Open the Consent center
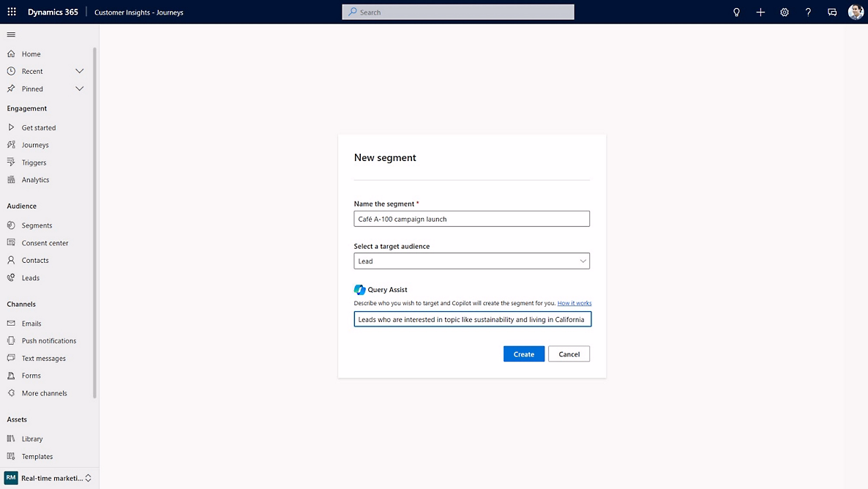Viewport: 868px width, 489px height. point(12,242)
